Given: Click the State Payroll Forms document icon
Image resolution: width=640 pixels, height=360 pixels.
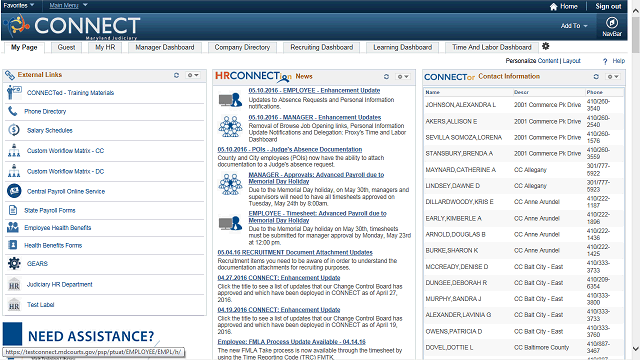Looking at the screenshot, I should pos(13,210).
